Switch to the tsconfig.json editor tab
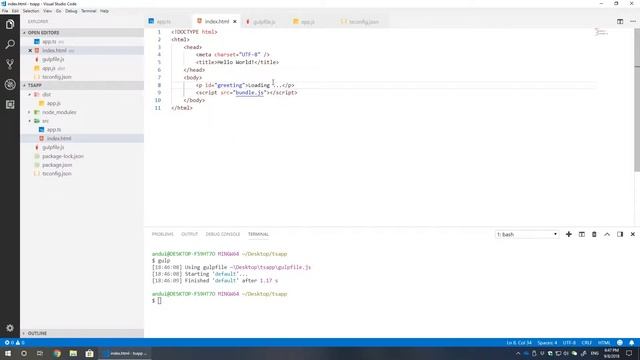The height and width of the screenshot is (360, 640). point(362,22)
